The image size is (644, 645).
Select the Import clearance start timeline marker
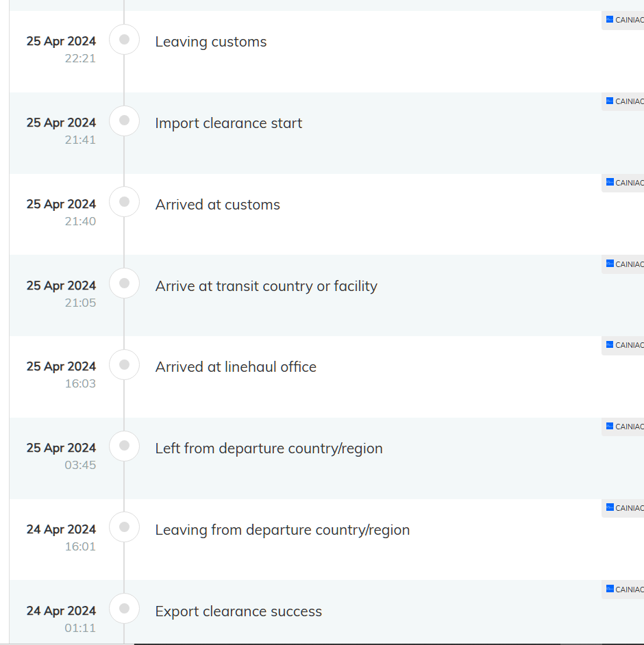(125, 121)
